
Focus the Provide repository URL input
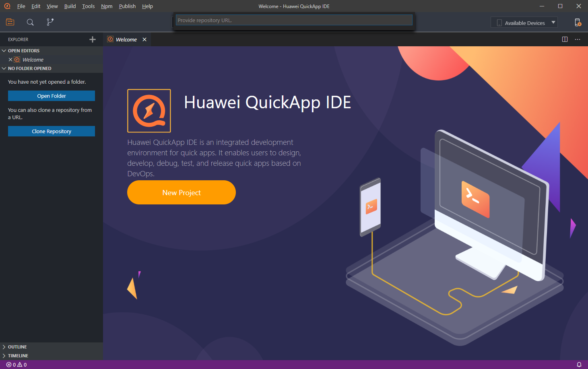tap(294, 20)
